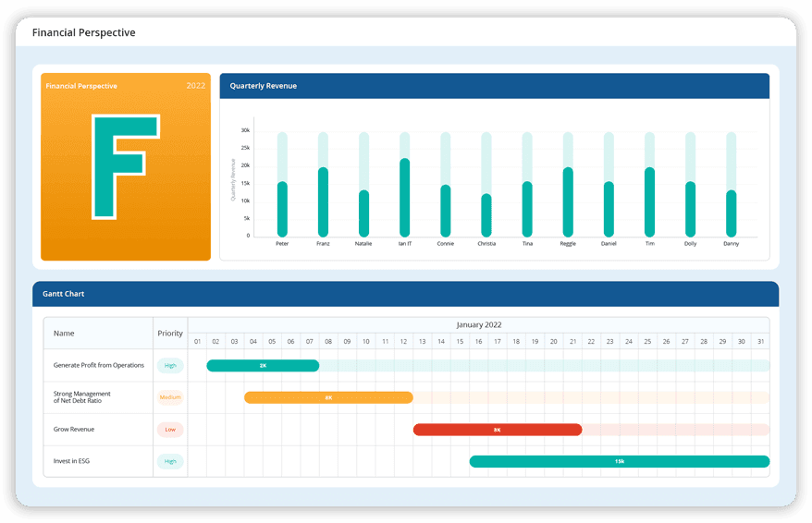Viewport: 812px width, 523px height.
Task: Click Danny's bar in the chart
Action: coord(731,213)
